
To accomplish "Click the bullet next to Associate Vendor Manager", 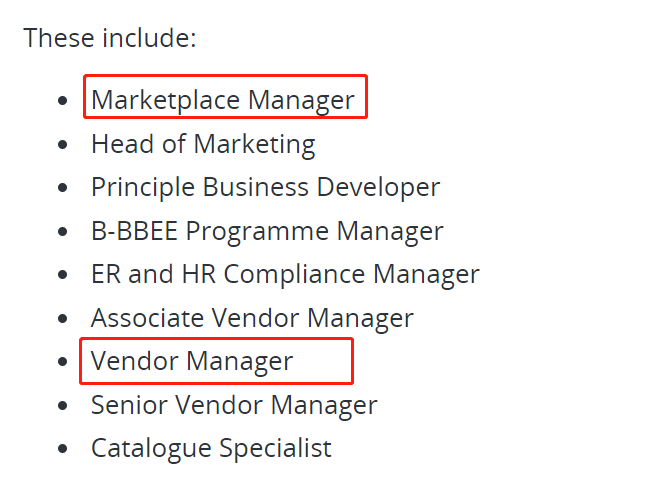I will point(64,319).
